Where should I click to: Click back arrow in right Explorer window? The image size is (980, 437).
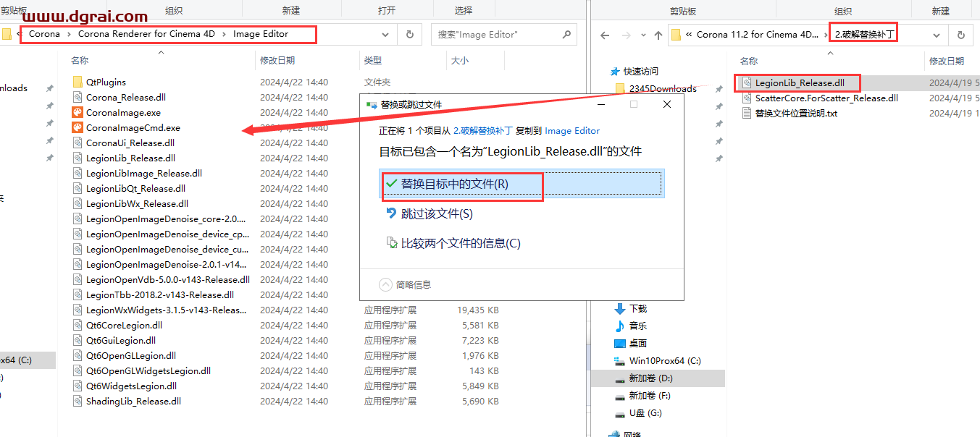[606, 35]
